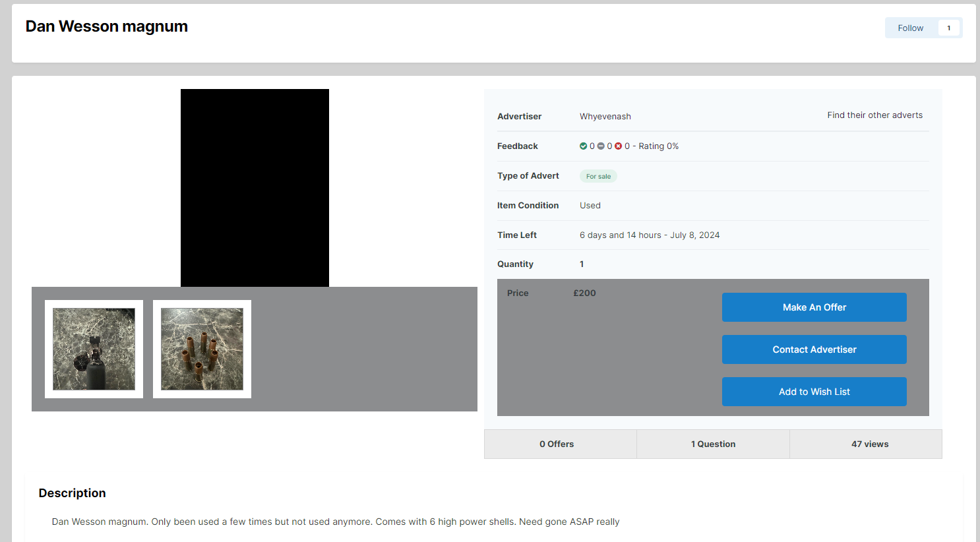Screen dimensions: 980x542
Task: Click the Description section heading
Action: [73, 493]
